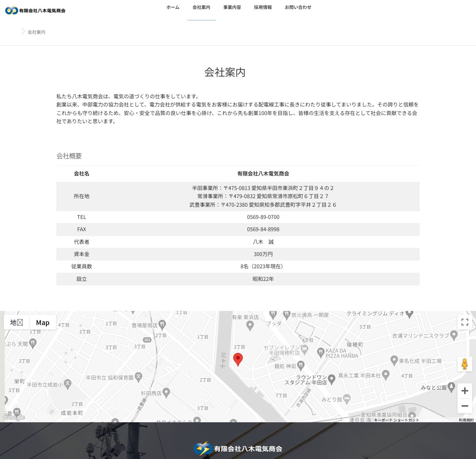This screenshot has height=459, width=476.
Task: Click the 資本金 row label
Action: (x=82, y=254)
